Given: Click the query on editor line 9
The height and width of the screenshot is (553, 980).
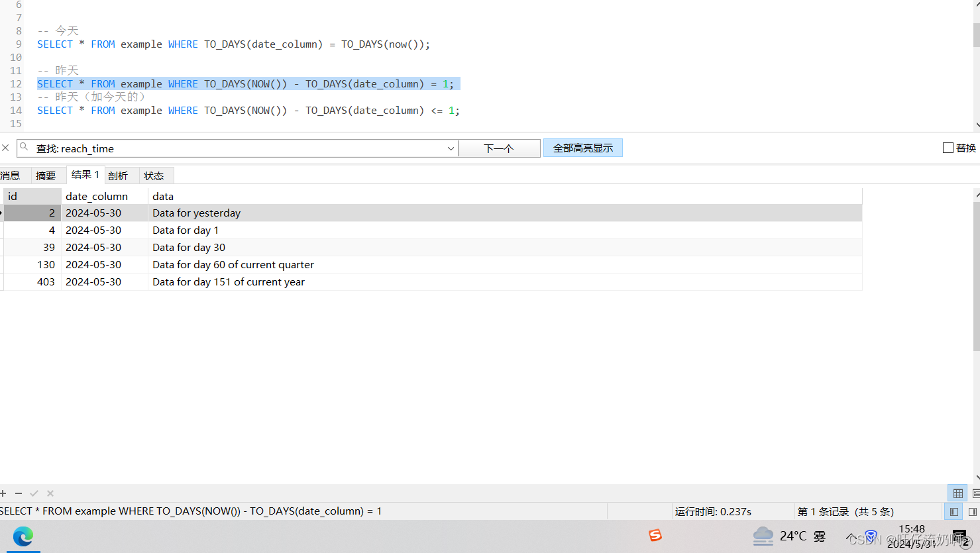Looking at the screenshot, I should tap(233, 44).
